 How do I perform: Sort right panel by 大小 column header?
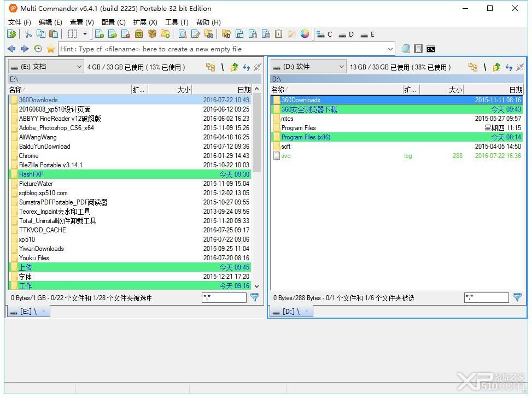point(442,90)
